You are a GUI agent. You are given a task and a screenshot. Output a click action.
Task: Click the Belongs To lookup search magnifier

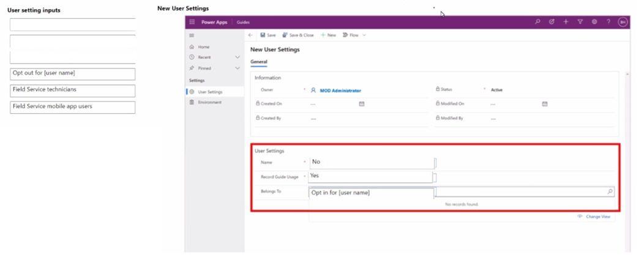coord(610,191)
